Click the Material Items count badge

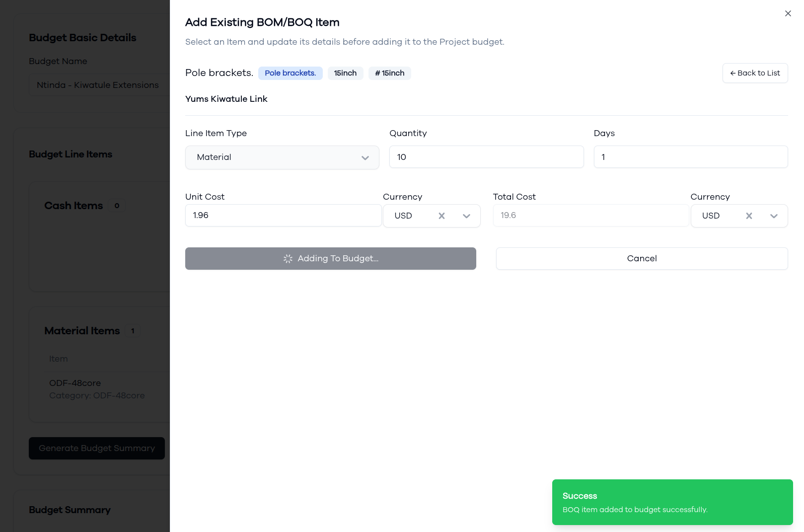(x=133, y=331)
